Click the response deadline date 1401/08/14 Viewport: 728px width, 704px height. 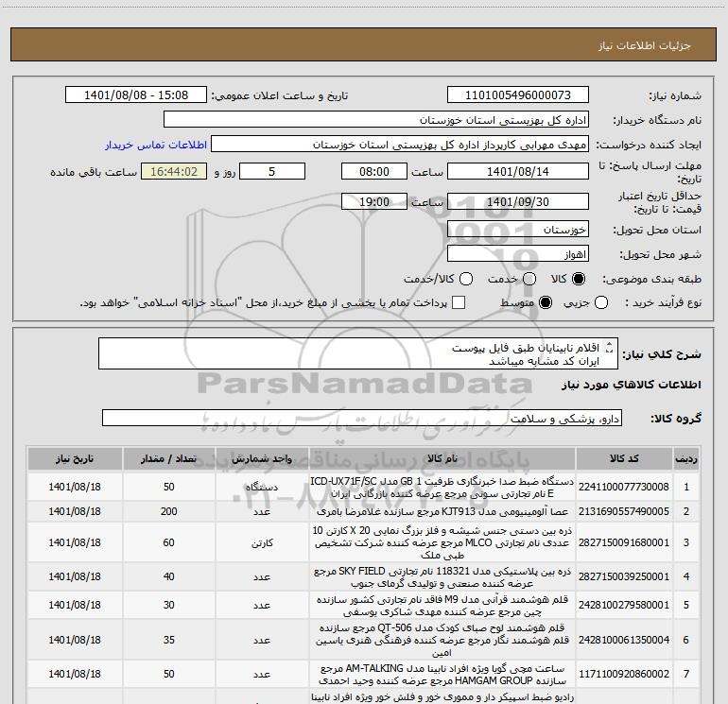(x=518, y=171)
